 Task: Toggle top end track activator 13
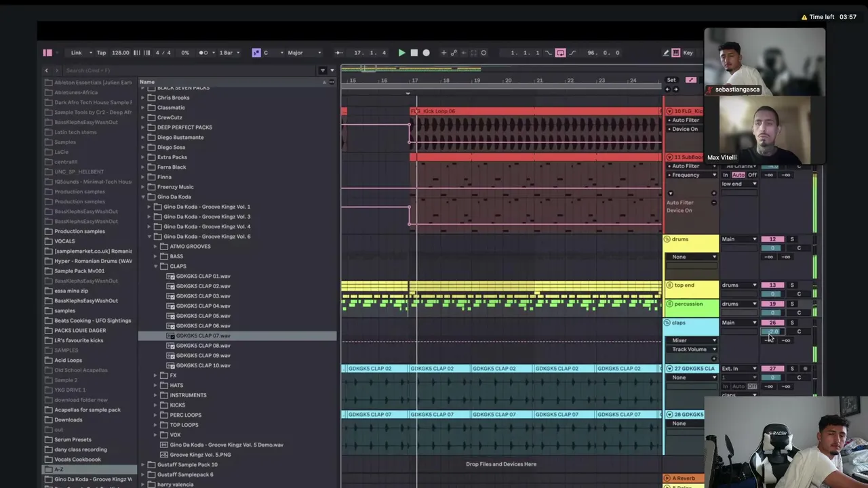coord(772,285)
